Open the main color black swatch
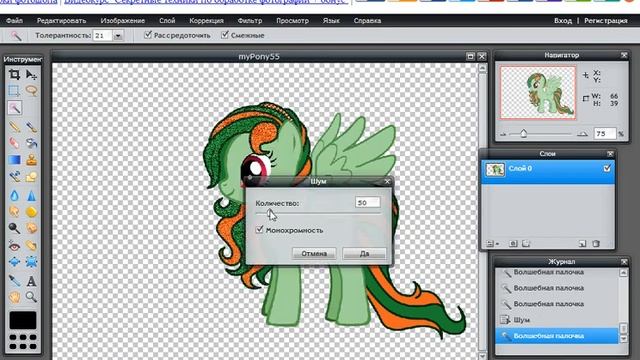Screen dimensions: 640x360 (x=23, y=320)
